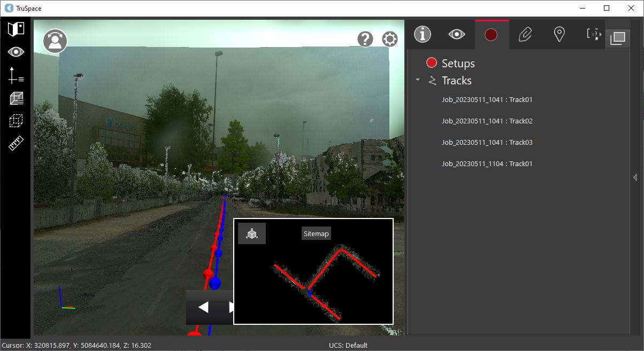644x351 pixels.
Task: Select the ruler measure tool
Action: 16,144
